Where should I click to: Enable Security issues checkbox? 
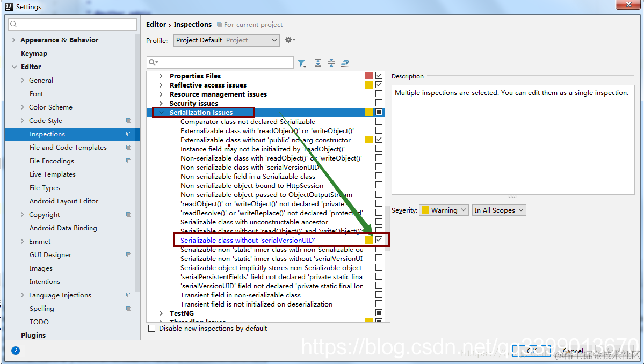pyautogui.click(x=379, y=103)
